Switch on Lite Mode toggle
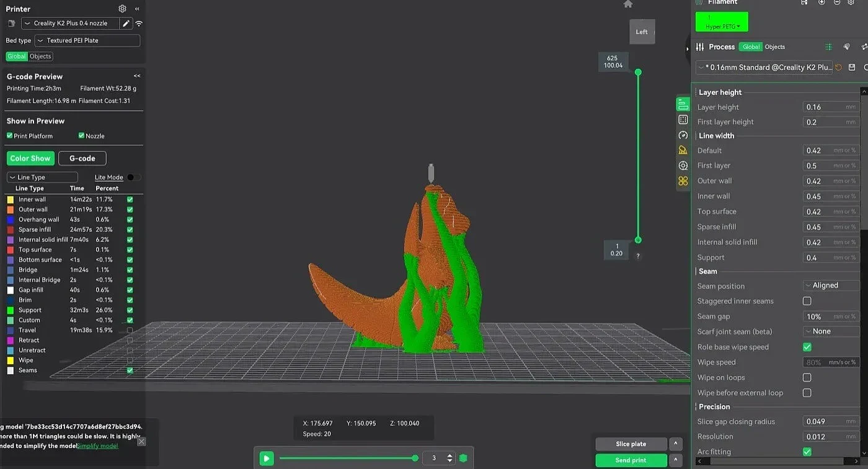The height and width of the screenshot is (469, 868). click(x=133, y=177)
